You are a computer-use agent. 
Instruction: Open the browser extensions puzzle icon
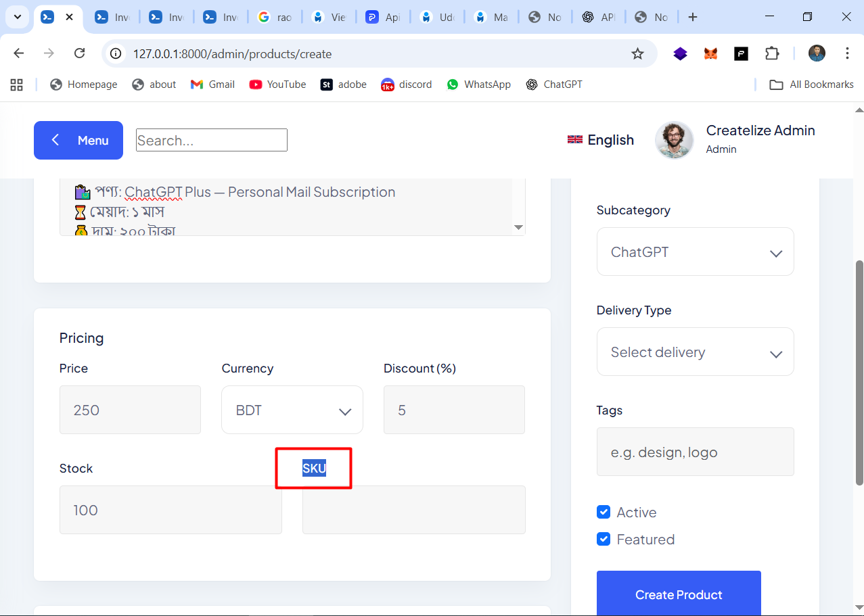click(771, 53)
